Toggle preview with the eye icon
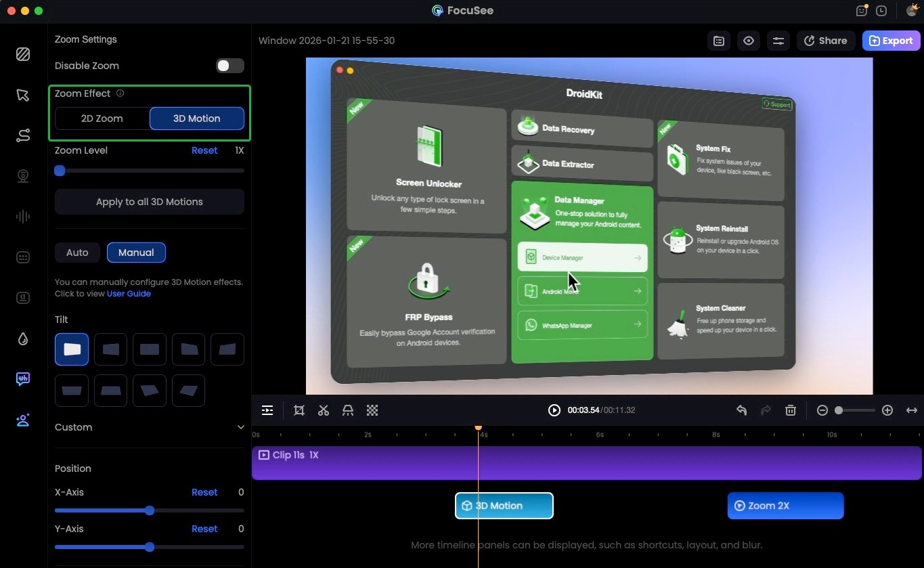 (749, 41)
